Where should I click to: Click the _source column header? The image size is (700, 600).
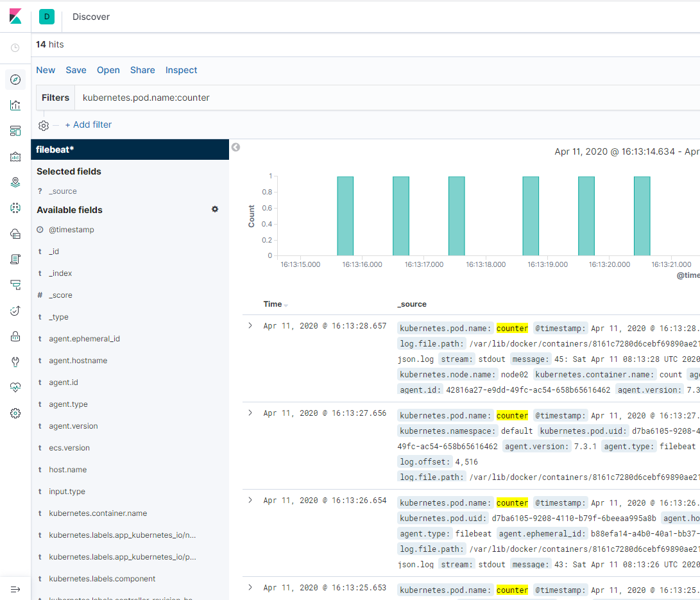coord(412,304)
